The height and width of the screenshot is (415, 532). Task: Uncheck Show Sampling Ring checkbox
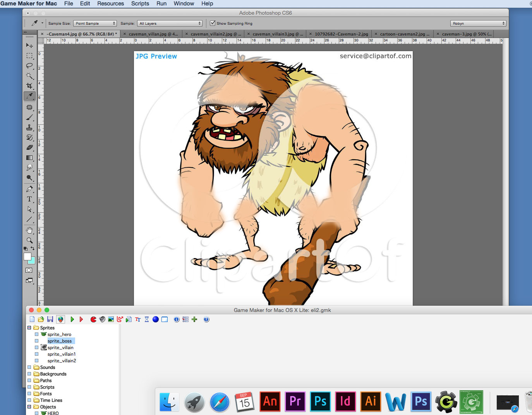click(213, 23)
